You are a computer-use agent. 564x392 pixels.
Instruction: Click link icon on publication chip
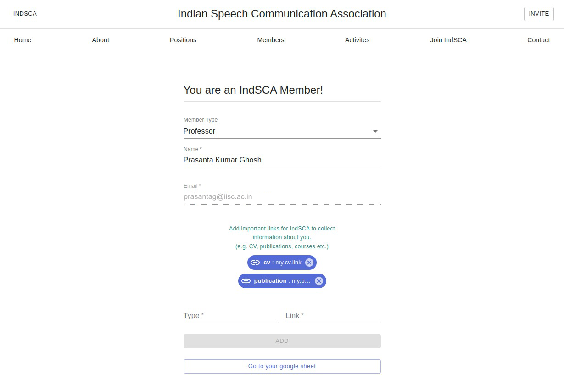click(246, 281)
